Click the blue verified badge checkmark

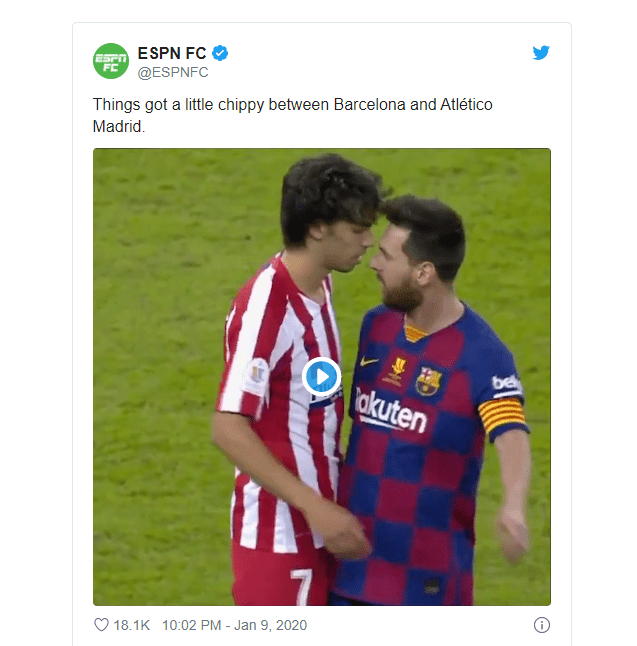click(x=220, y=53)
